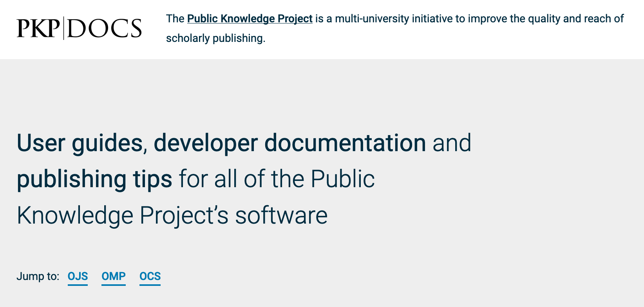Click the PKP DOCS logo

pos(79,29)
